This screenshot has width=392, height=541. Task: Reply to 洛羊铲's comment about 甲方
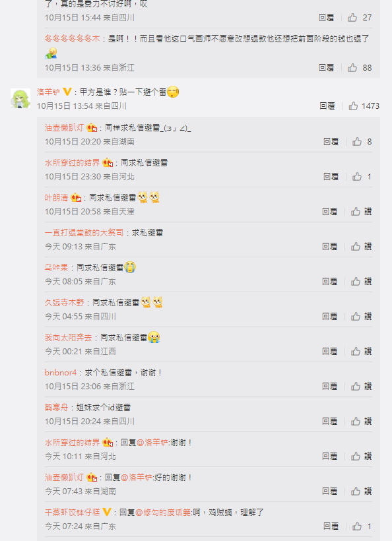[327, 106]
